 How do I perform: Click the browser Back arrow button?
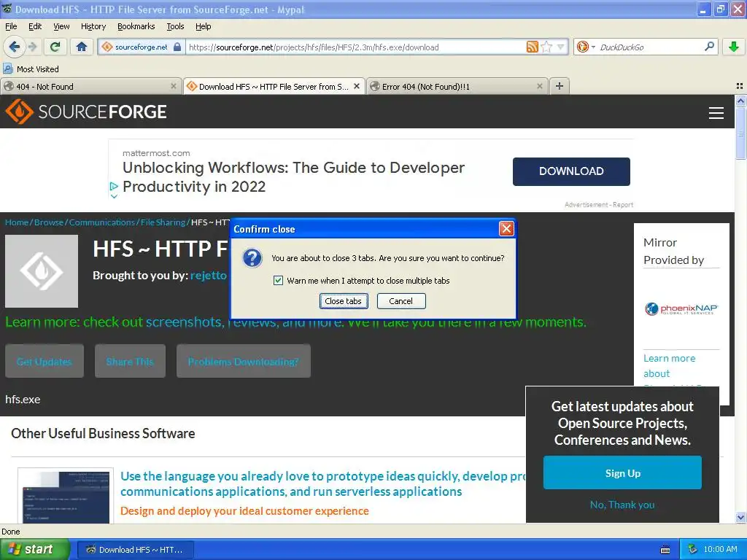tap(14, 47)
